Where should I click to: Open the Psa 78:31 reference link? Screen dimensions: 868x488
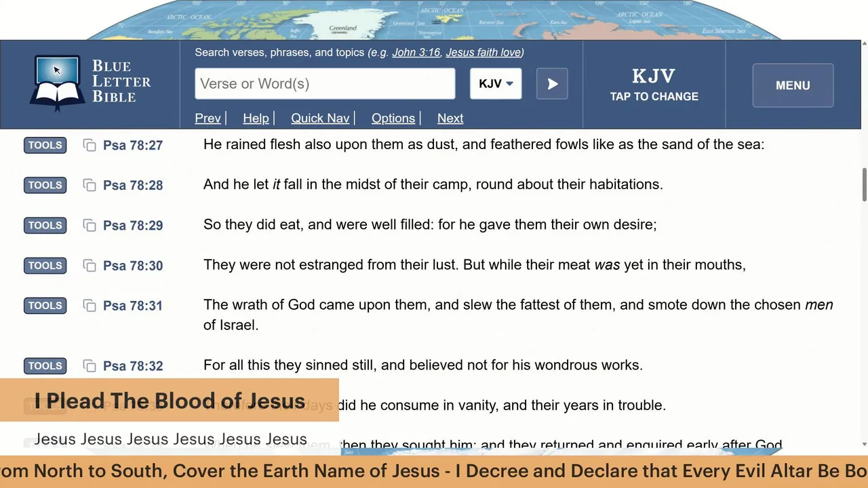pyautogui.click(x=133, y=306)
